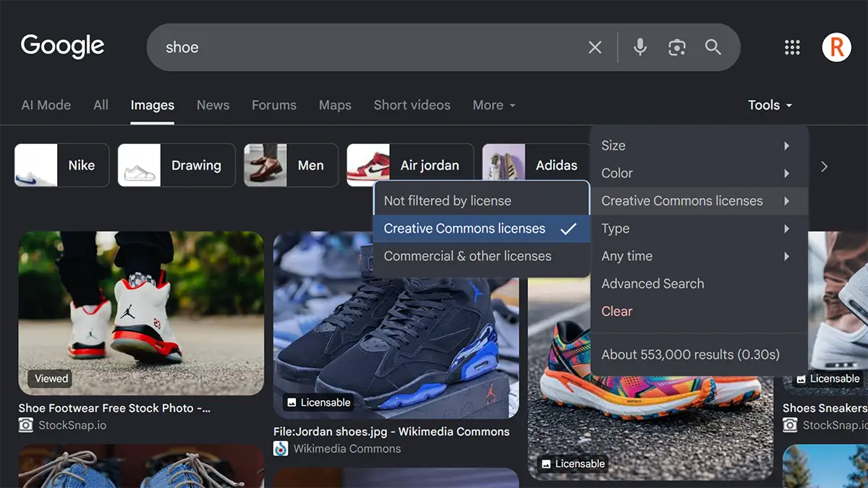The width and height of the screenshot is (868, 488).
Task: Switch to the News tab
Action: [x=213, y=105]
